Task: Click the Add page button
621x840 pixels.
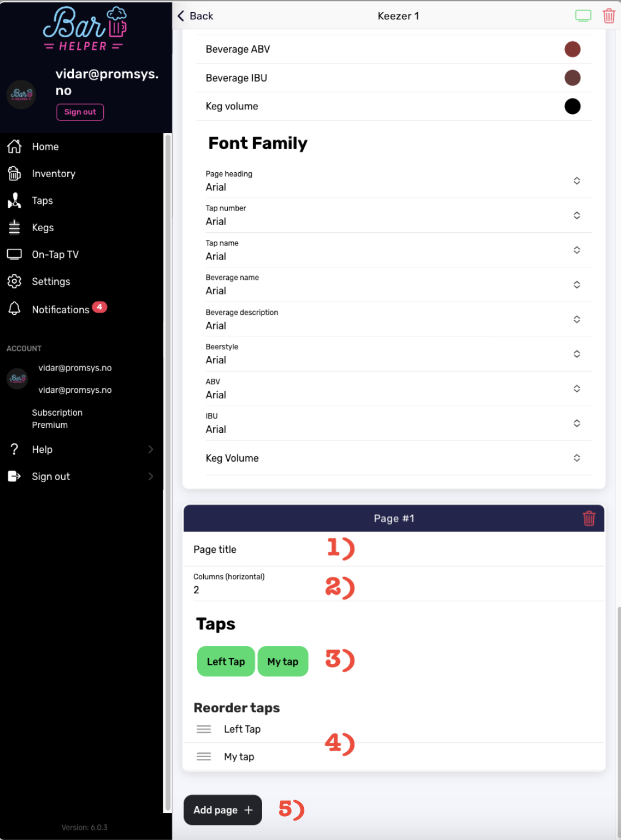Action: point(223,810)
